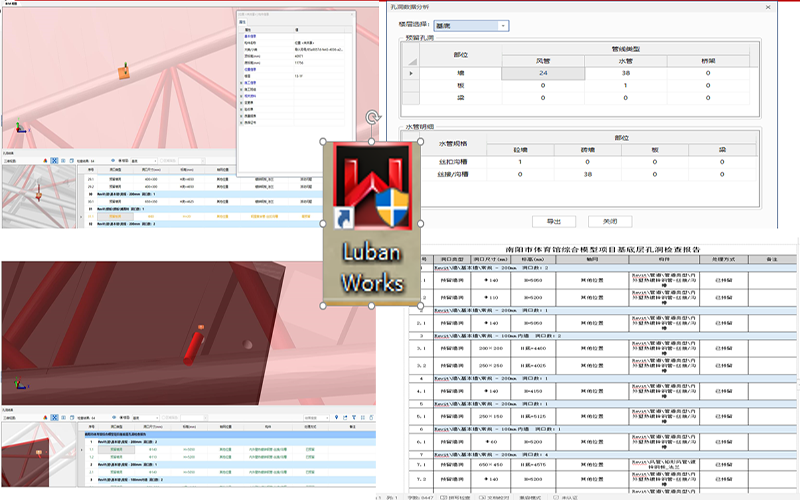800x500 pixels.
Task: Select row 2.1 in lower hole table
Action: point(230,472)
